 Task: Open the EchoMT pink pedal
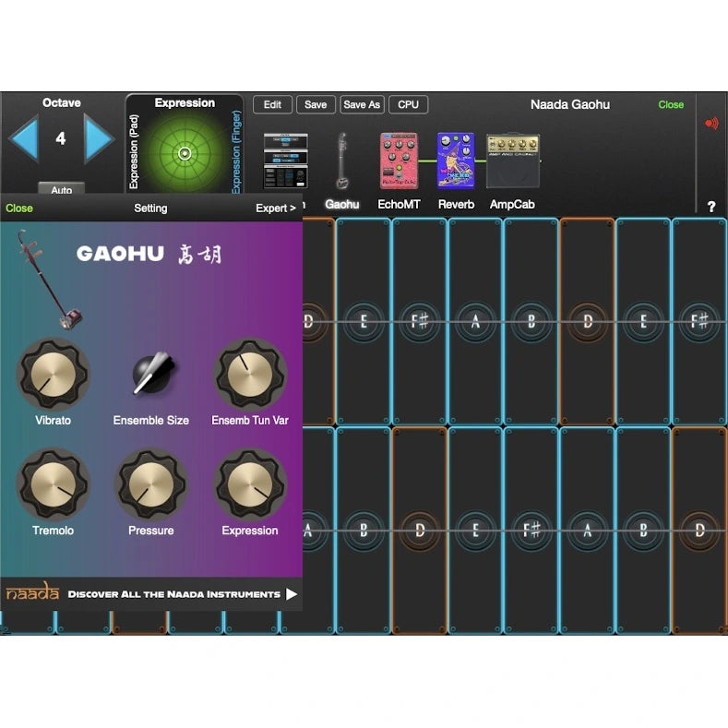pyautogui.click(x=399, y=161)
